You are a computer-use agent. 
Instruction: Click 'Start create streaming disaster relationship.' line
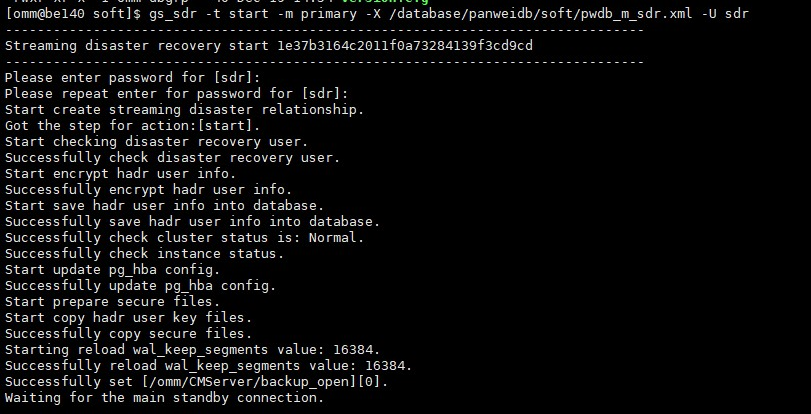185,110
